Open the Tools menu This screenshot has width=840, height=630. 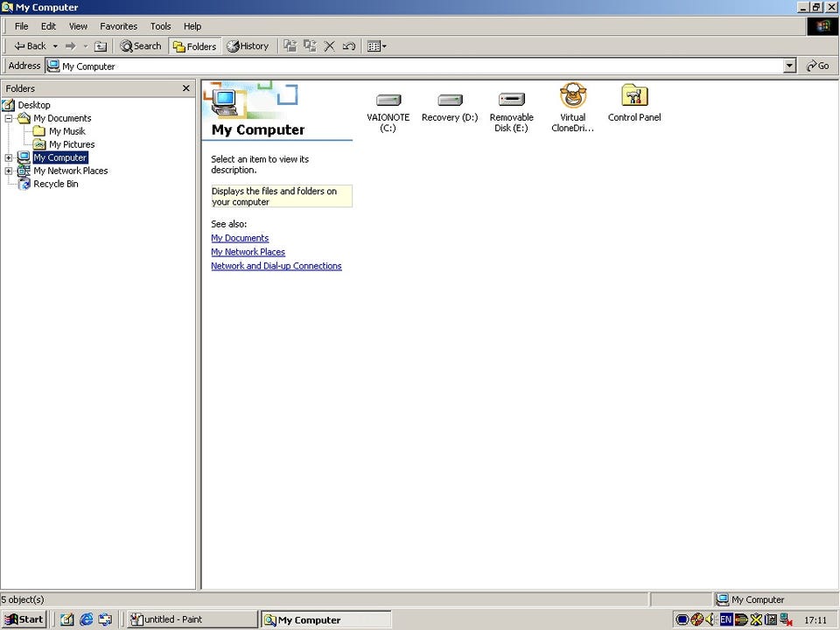point(160,26)
